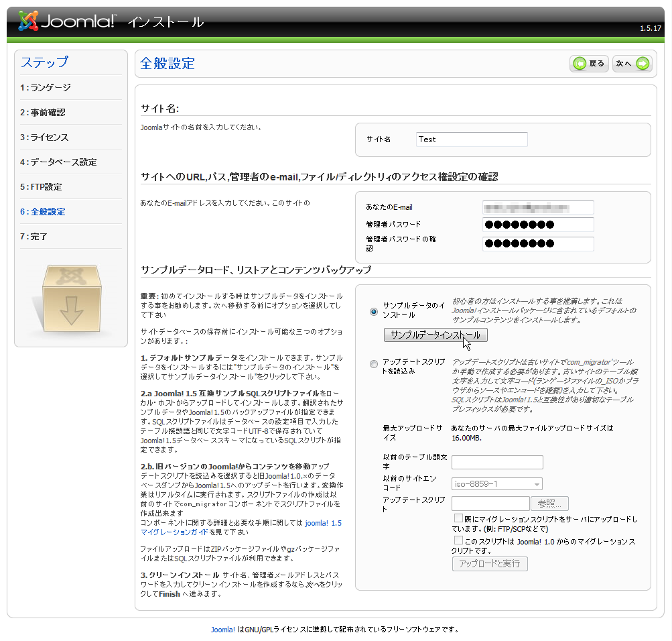Image resolution: width=672 pixels, height=641 pixels.
Task: Click the 管理者パスワードの確認 input field
Action: [538, 243]
